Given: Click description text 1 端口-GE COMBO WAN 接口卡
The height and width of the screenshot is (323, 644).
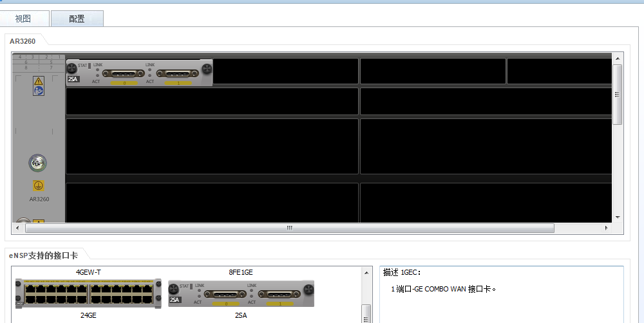Looking at the screenshot, I should [x=444, y=289].
